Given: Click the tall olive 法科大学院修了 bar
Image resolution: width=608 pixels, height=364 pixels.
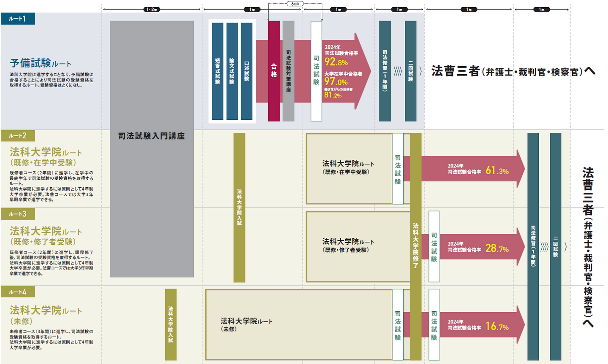Looking at the screenshot, I should pos(415,246).
